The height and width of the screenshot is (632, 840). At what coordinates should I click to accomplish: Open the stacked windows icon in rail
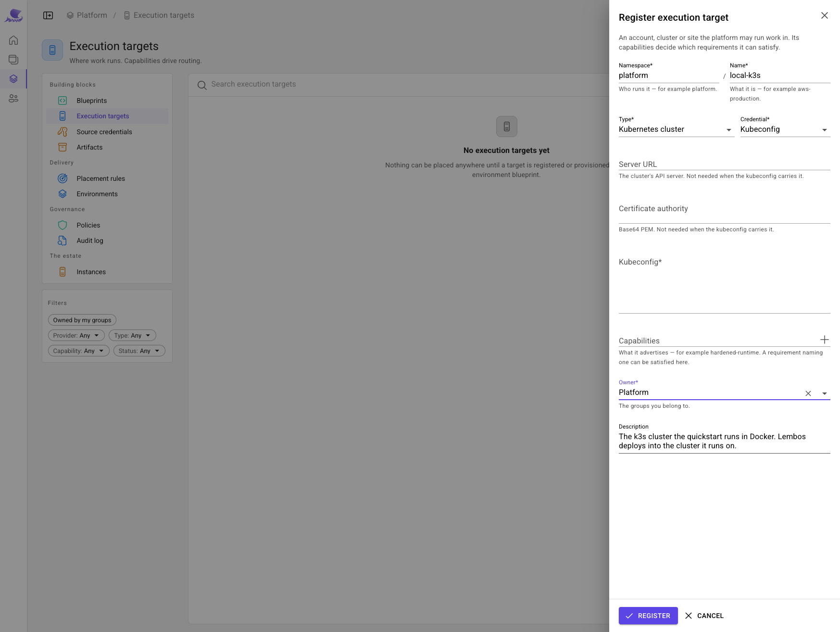pyautogui.click(x=13, y=60)
